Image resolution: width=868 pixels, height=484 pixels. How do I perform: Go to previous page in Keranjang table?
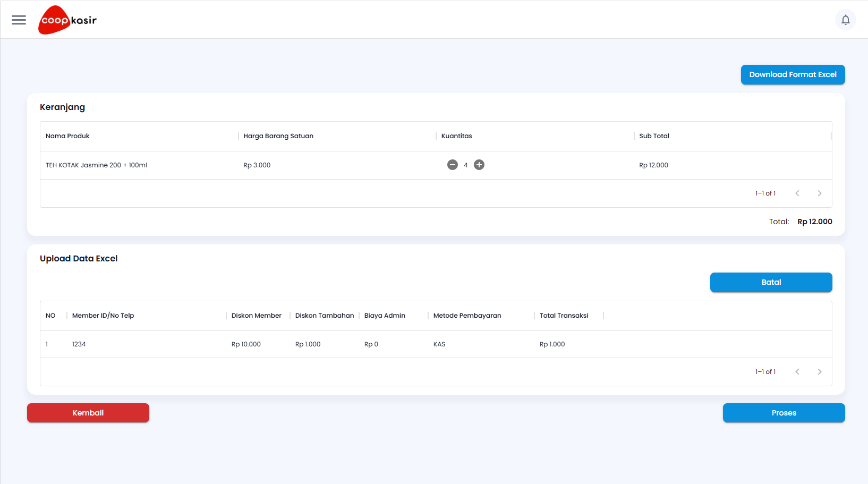pyautogui.click(x=797, y=193)
